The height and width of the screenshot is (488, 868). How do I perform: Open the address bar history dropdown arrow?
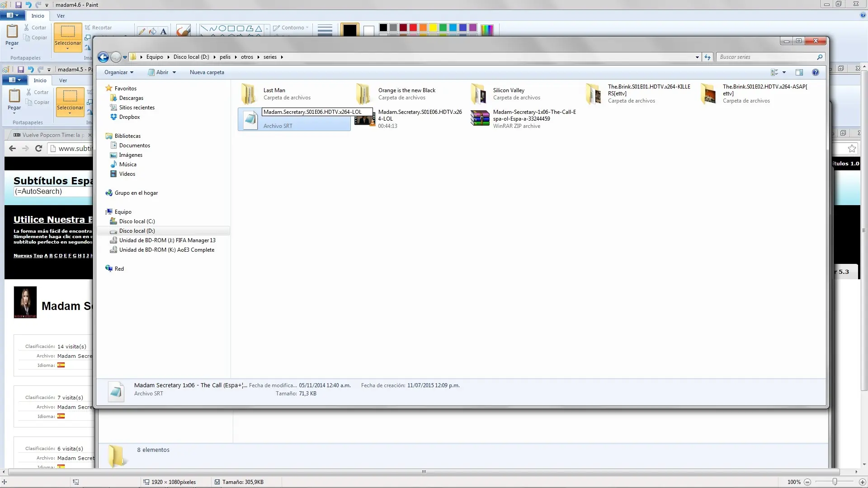coord(697,57)
